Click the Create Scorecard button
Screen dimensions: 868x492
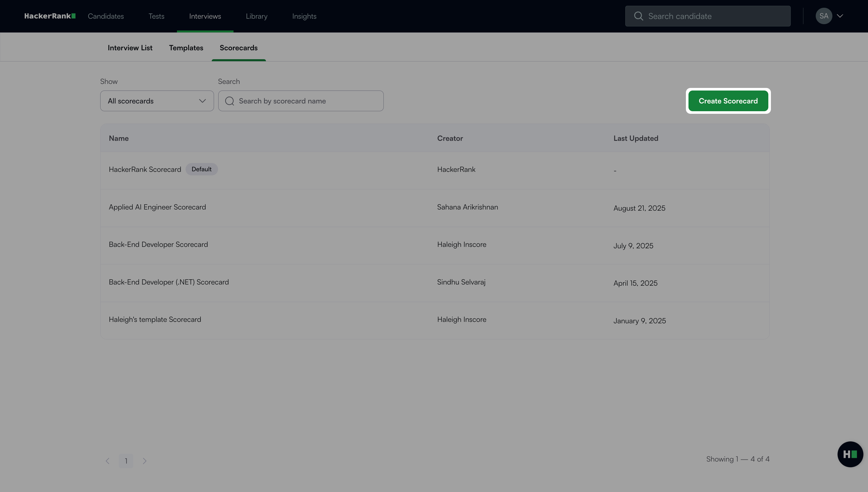728,101
